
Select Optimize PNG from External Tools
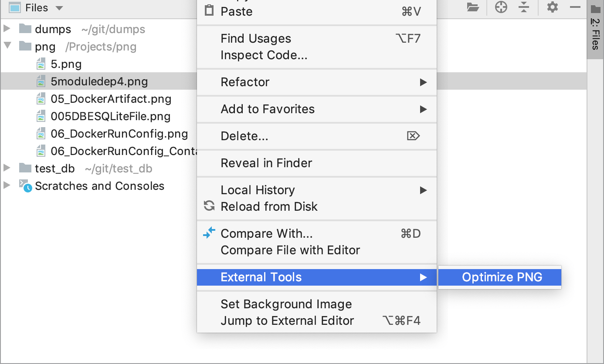(500, 277)
